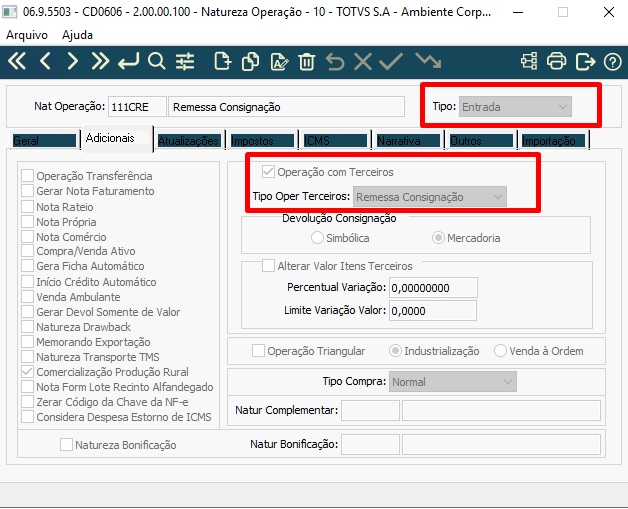Click the Limite Variação Valor field
Image resolution: width=628 pixels, height=509 pixels.
(433, 311)
